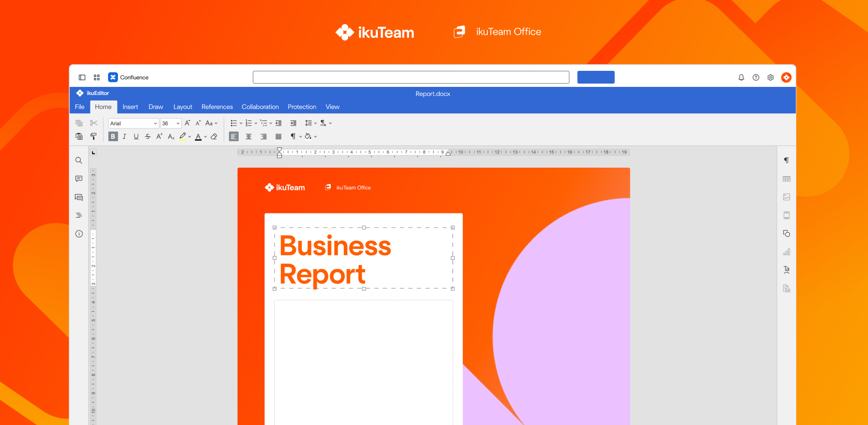Open Confluence from the top bar
This screenshot has width=868, height=425.
(128, 77)
